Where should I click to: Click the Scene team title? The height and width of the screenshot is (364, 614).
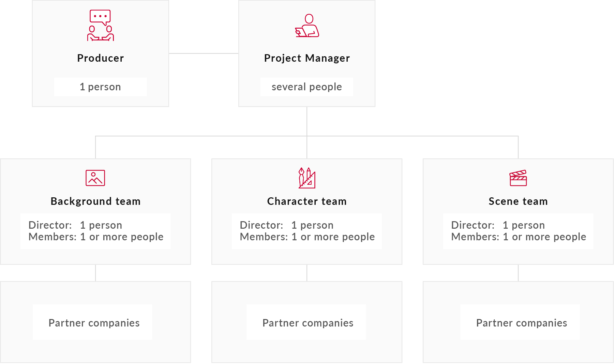[x=518, y=201]
